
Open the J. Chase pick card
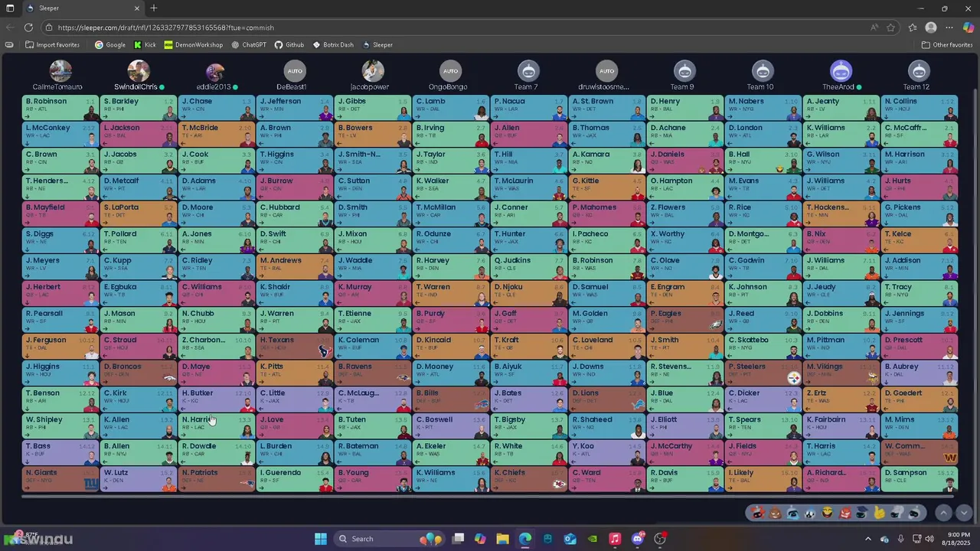[x=216, y=107]
